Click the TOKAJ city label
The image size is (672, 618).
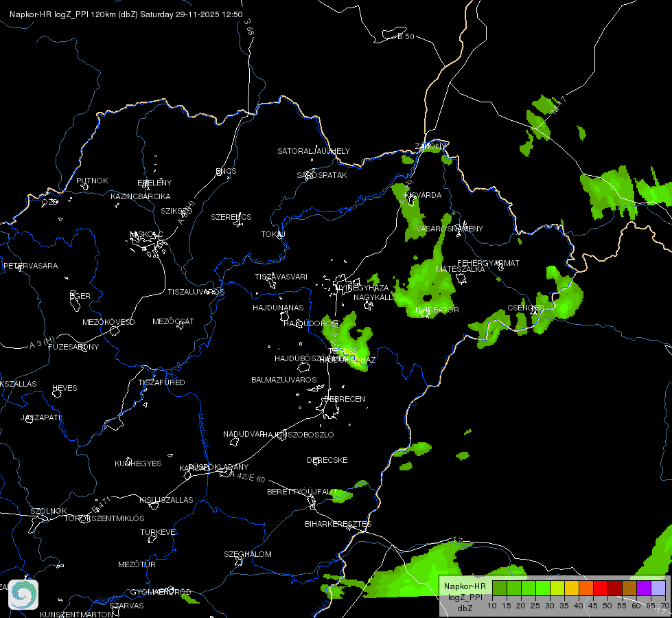[273, 234]
